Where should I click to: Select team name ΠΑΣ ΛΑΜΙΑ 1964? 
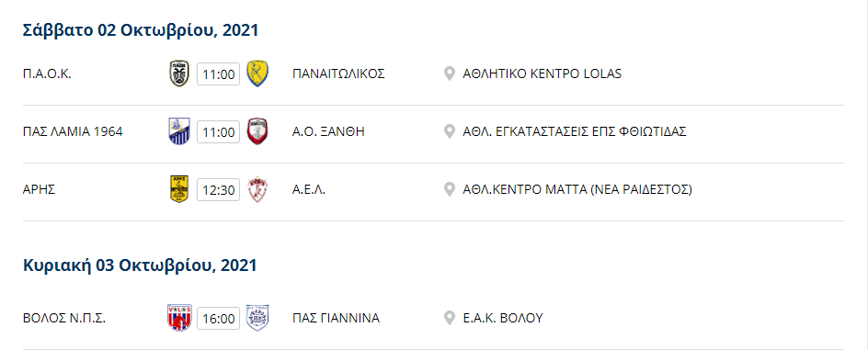tap(73, 132)
